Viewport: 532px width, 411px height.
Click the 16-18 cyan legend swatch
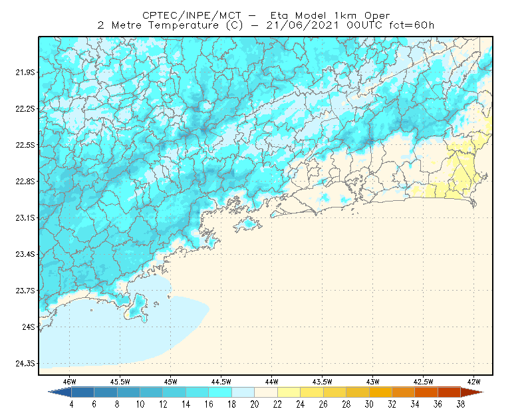220,392
